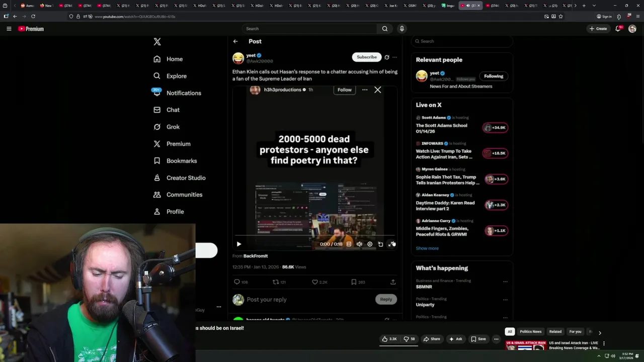The image size is (644, 362).
Task: Open Explore in X sidebar
Action: [x=170, y=76]
